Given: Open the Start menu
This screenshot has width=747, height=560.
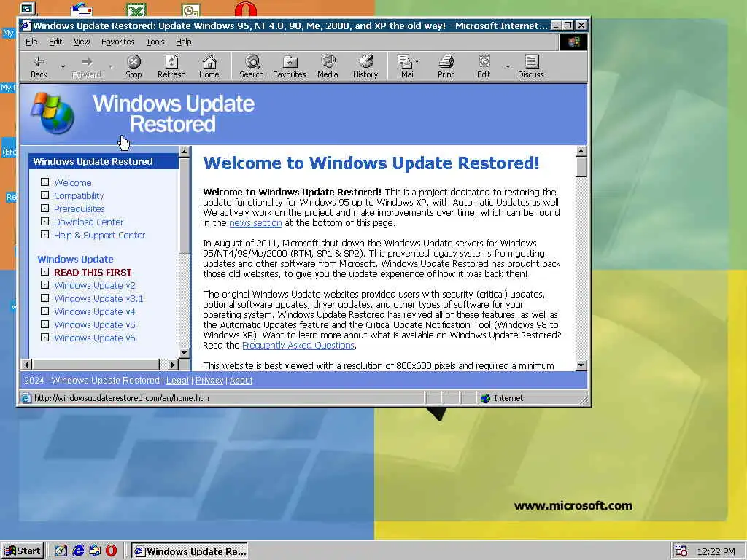Looking at the screenshot, I should point(23,551).
